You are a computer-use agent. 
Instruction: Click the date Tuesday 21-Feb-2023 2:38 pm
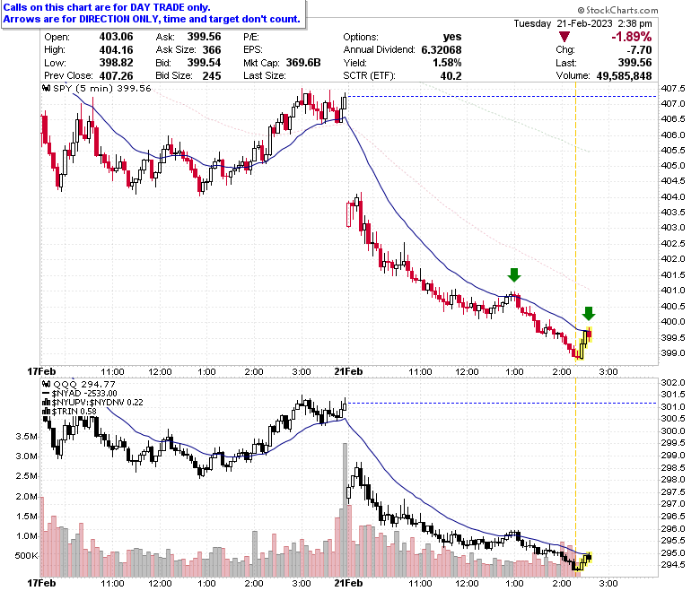(x=582, y=23)
